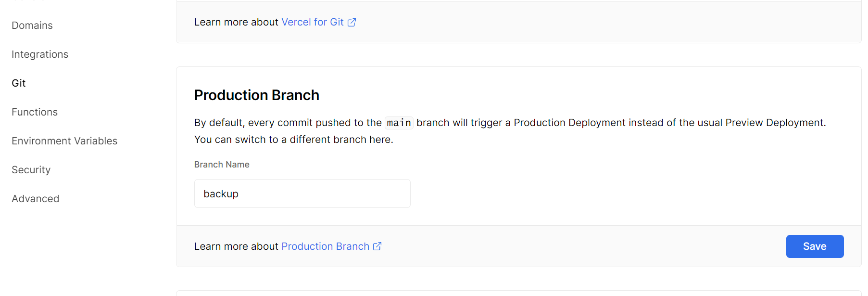Click external link icon beside Production Branch link

point(377,246)
